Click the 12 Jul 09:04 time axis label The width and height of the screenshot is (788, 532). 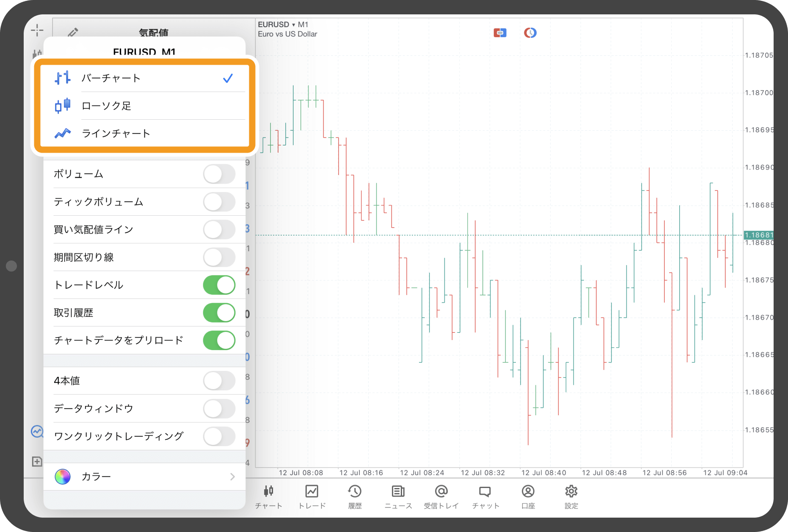click(725, 473)
